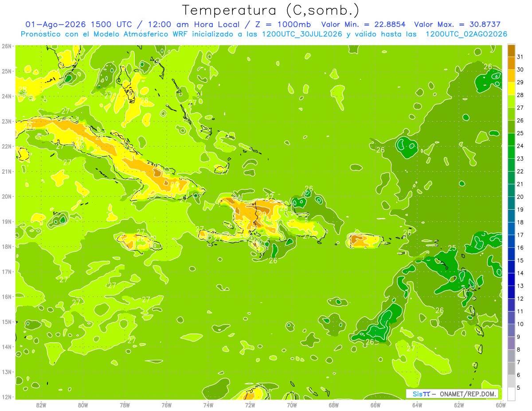The height and width of the screenshot is (411, 532).
Task: Click the 72W longitude axis label
Action: (250, 405)
